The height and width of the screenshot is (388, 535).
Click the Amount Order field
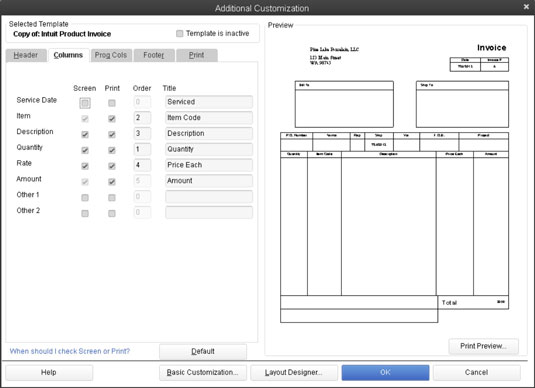point(142,181)
